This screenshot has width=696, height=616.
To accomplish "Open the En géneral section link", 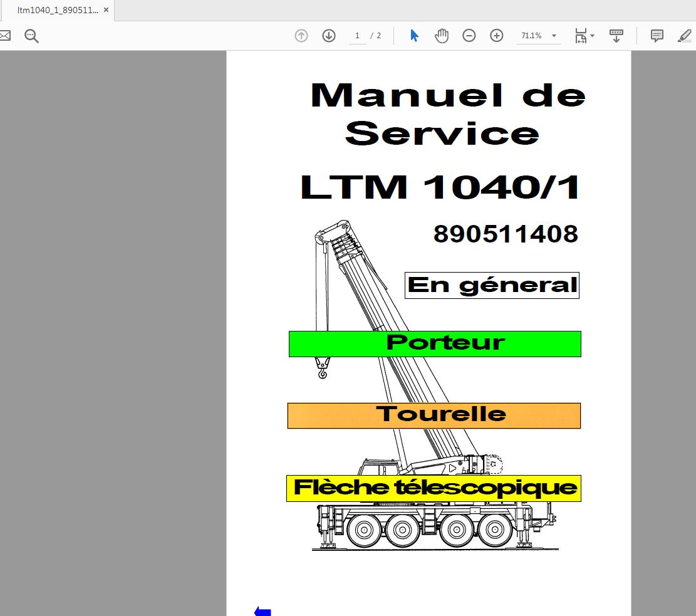I will coord(492,285).
